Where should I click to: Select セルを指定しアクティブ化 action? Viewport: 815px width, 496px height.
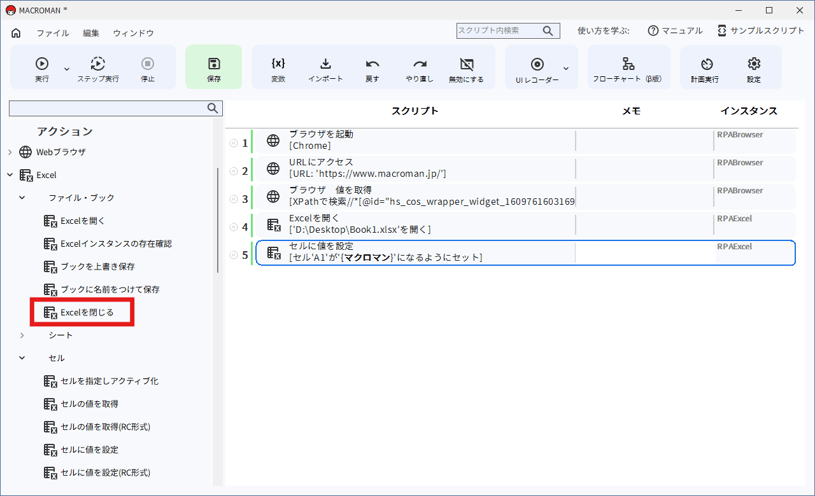[101, 381]
